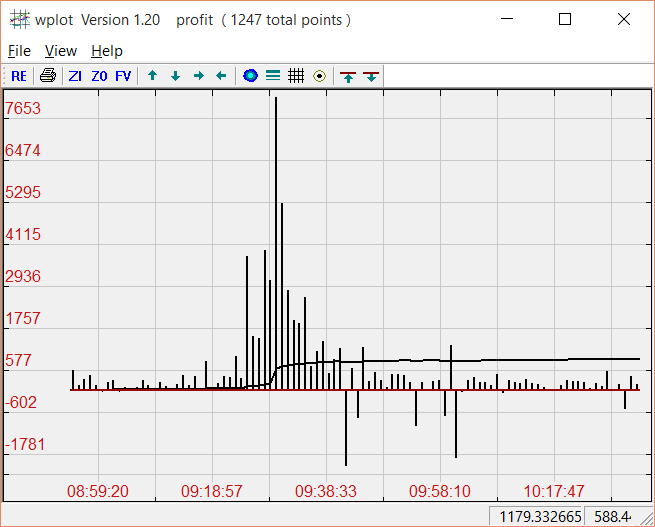Toggle the horizontal lines icon
Viewport: 655px width, 527px height.
[x=273, y=76]
